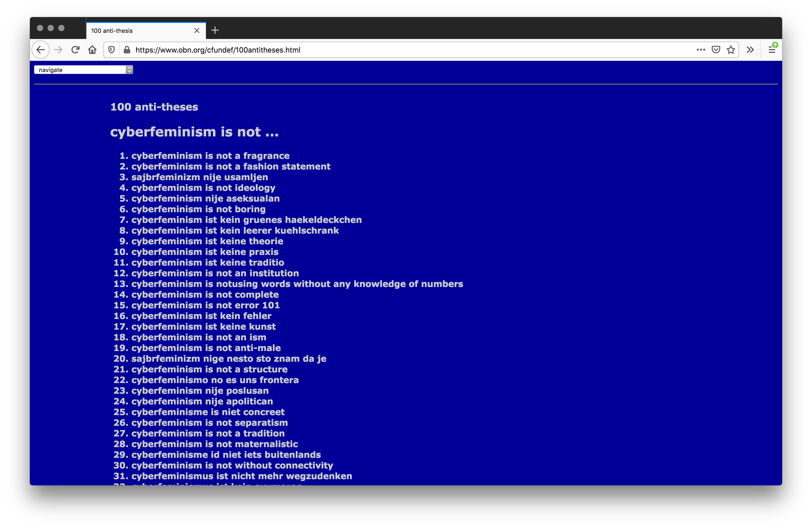
Task: Save page to Pocket
Action: [716, 50]
